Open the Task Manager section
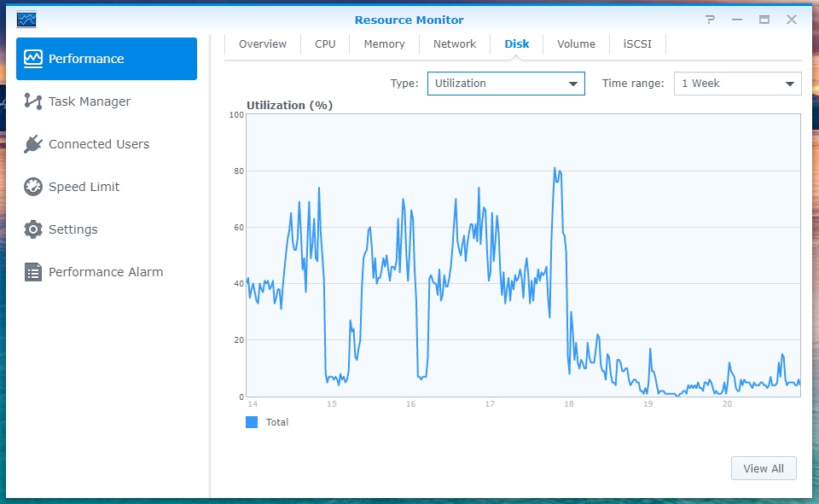Viewport: 819px width, 504px height. tap(90, 101)
